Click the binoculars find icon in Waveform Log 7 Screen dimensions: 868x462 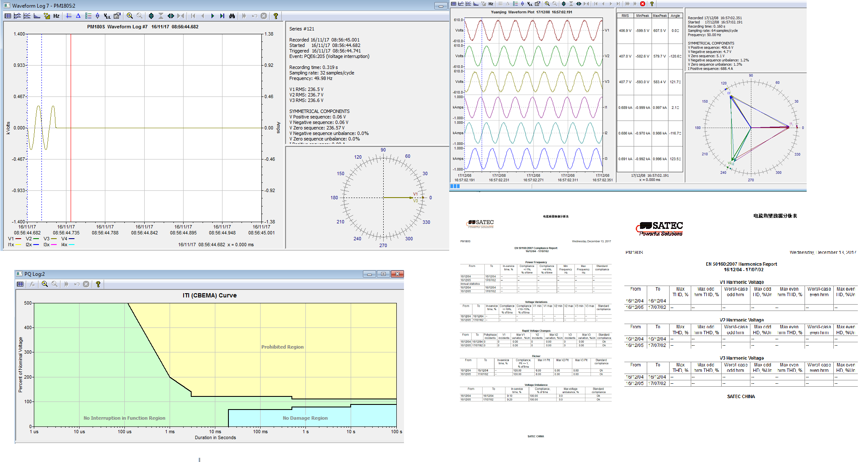coord(232,16)
